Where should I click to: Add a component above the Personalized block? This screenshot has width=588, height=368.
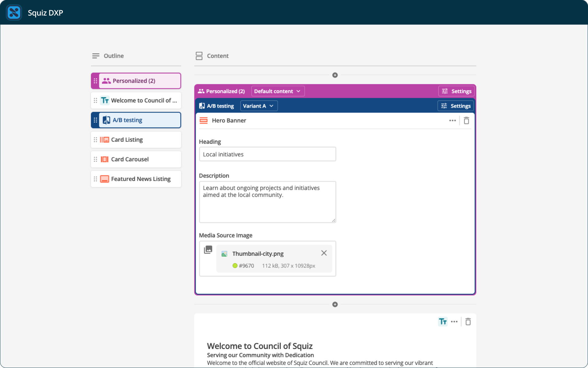pos(335,75)
